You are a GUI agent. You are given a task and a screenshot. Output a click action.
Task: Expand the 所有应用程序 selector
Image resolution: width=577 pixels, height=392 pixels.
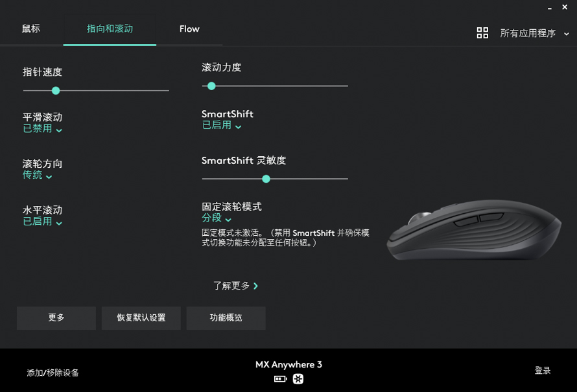(x=534, y=33)
